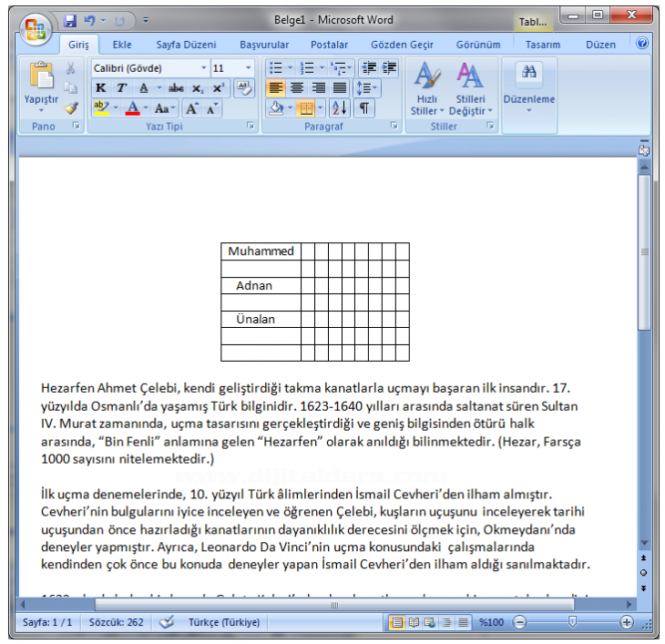Open Paragraf dialog launcher
665x644 pixels.
[394, 126]
